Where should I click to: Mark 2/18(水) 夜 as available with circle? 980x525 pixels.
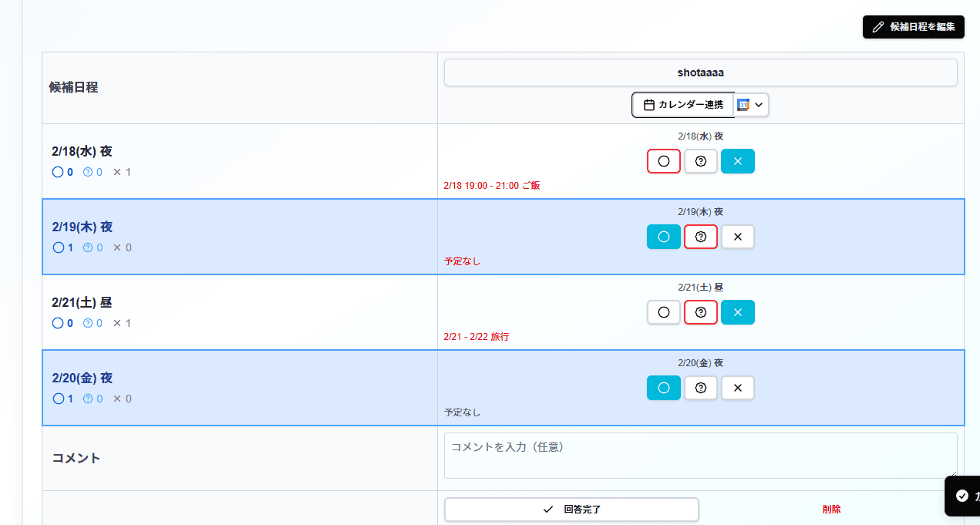[663, 161]
